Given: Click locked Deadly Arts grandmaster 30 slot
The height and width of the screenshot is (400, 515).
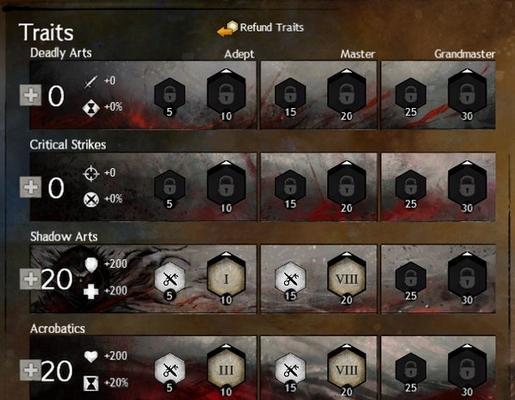Looking at the screenshot, I should (467, 95).
